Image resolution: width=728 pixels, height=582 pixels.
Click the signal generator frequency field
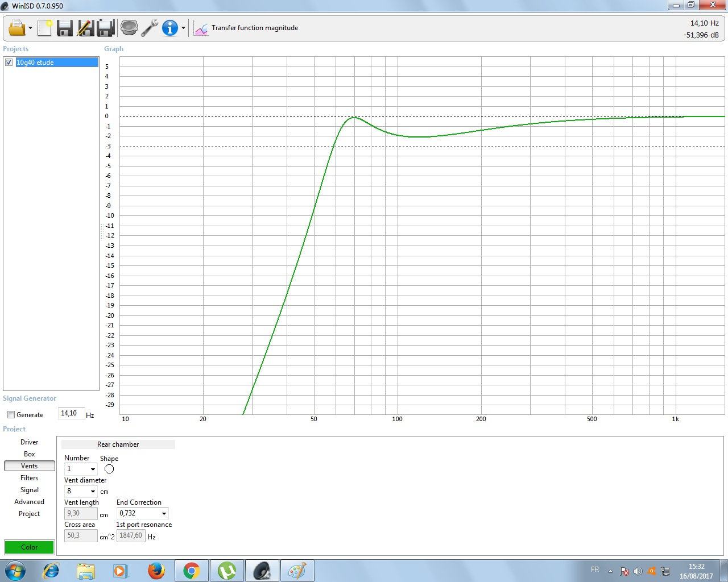point(72,414)
